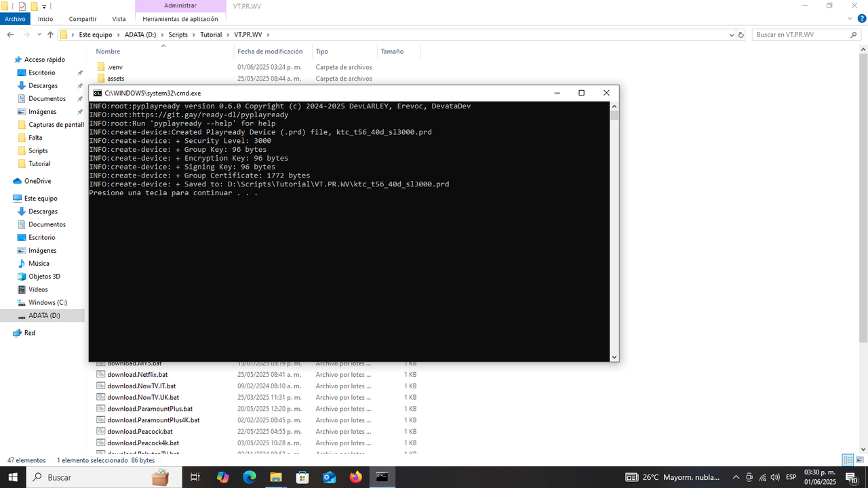This screenshot has width=868, height=488.
Task: Open the address bar history dropdown
Action: 731,35
